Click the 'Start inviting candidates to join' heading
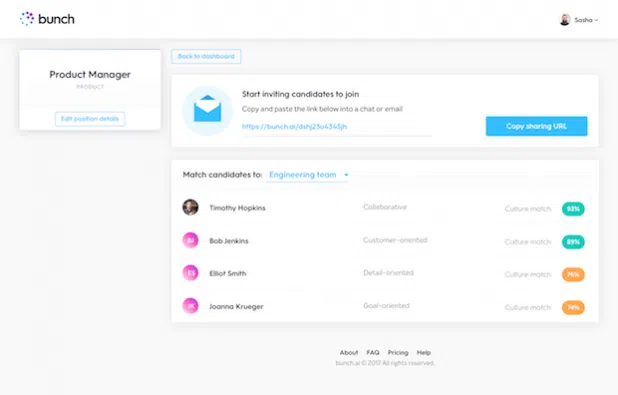 click(x=300, y=94)
